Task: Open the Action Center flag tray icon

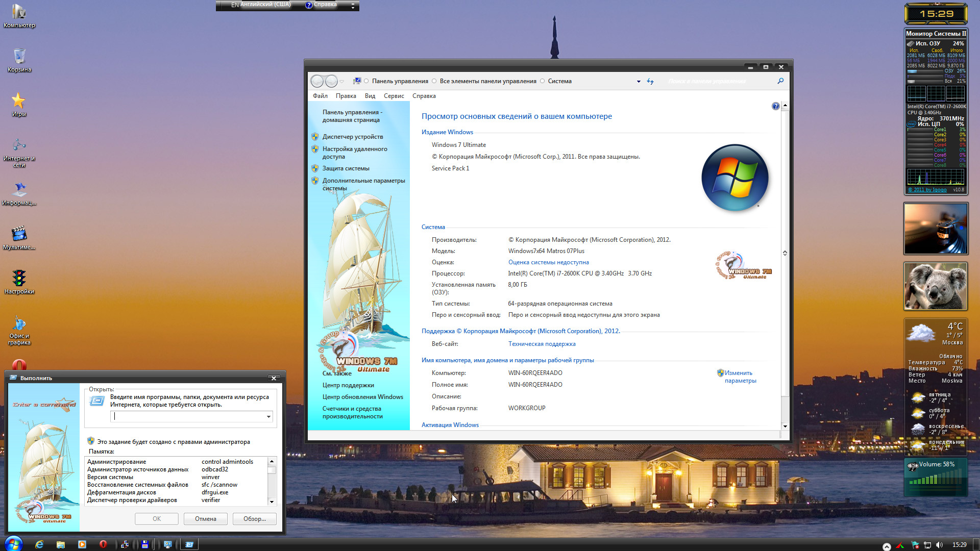Action: 915,545
